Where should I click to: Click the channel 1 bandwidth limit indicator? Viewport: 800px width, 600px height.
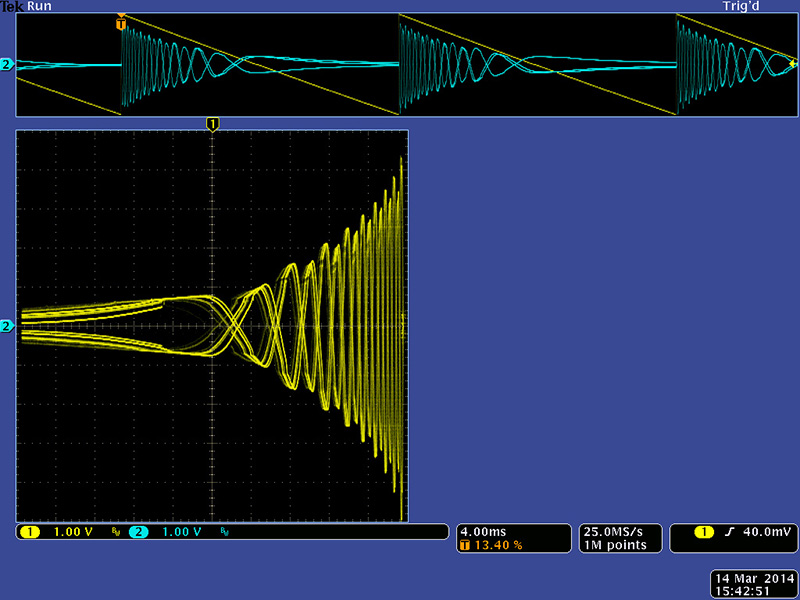115,533
